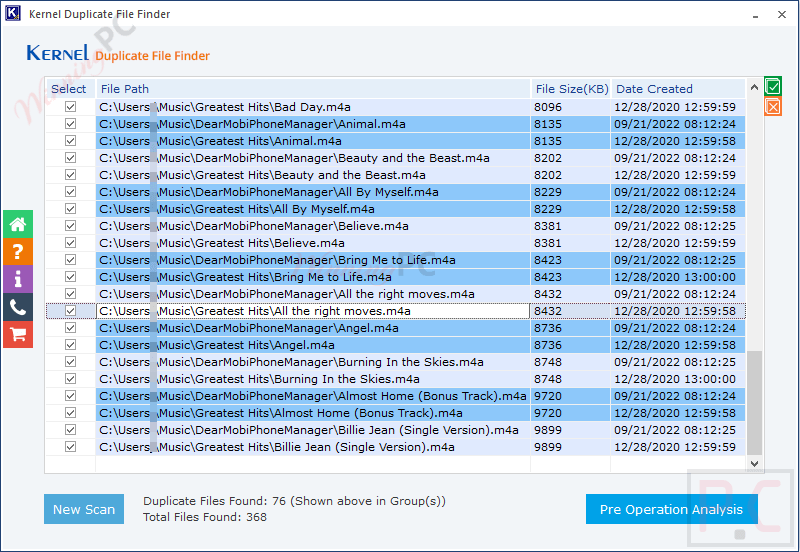Sort by the File Path column header

point(313,89)
